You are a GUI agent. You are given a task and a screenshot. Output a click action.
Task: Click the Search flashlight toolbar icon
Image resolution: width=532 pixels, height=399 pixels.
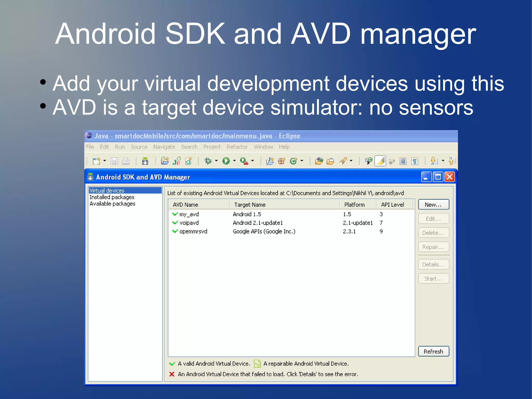(343, 161)
